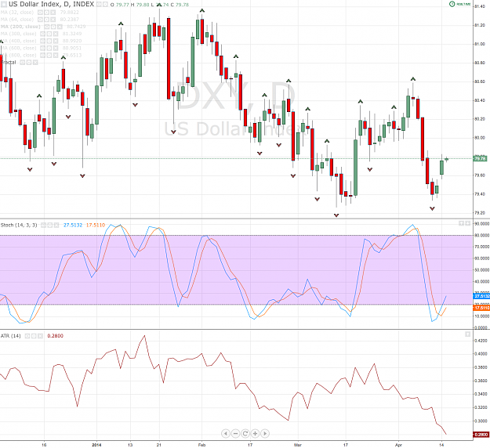This screenshot has height=448, width=490.
Task: Click the realtime status indicator
Action: (x=459, y=4)
